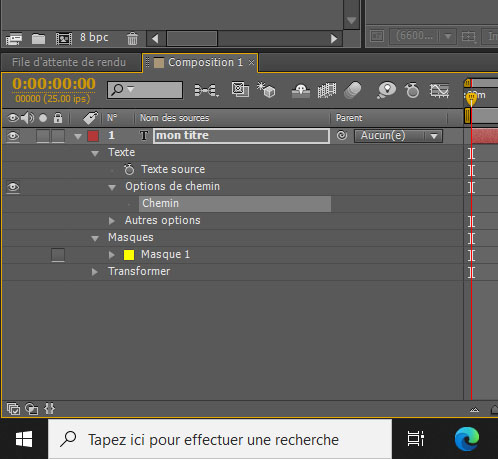Click the Windows search box in taskbar

coord(220,439)
